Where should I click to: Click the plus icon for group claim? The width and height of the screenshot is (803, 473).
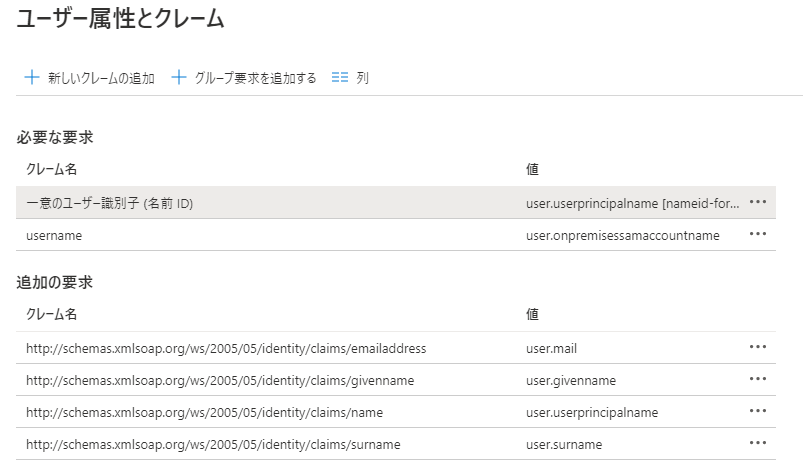pyautogui.click(x=180, y=77)
